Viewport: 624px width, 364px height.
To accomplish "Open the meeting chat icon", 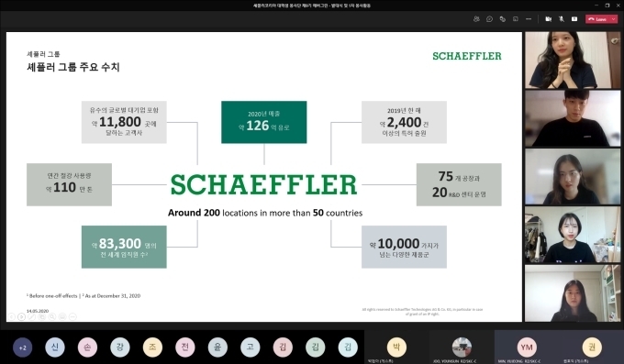I will tap(489, 19).
